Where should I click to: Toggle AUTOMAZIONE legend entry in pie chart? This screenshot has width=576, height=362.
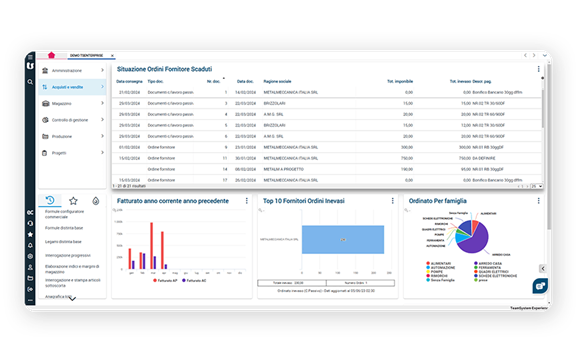coord(440,268)
